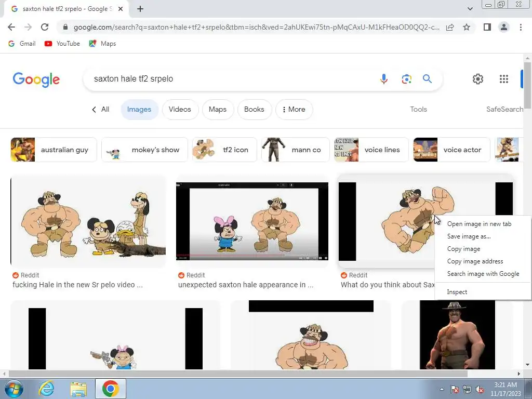Switch to the Videos tab
Screen dimensions: 532x399
point(180,109)
